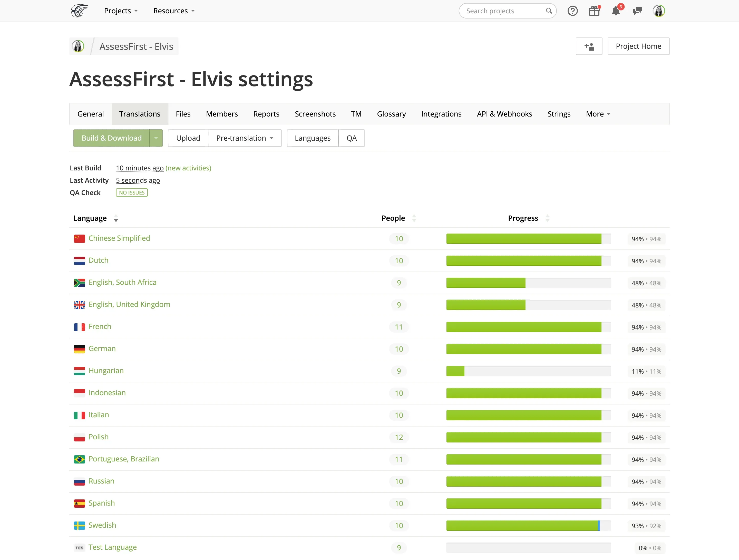The height and width of the screenshot is (560, 739).
Task: Open the Pre-translation dropdown
Action: point(245,138)
